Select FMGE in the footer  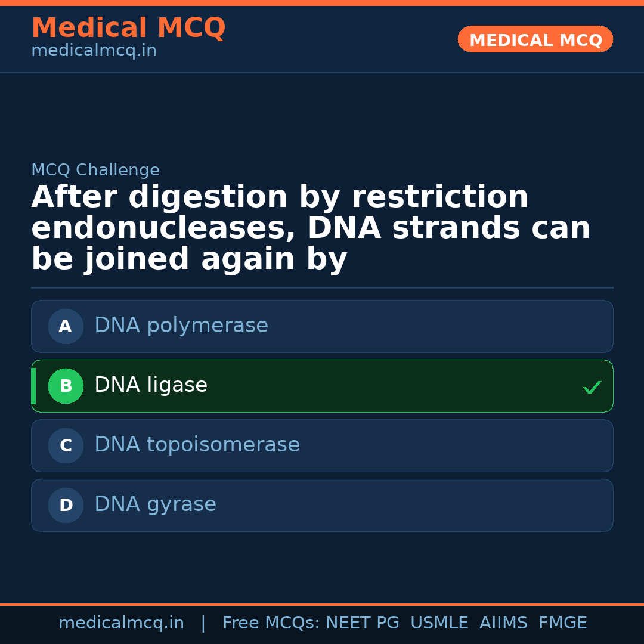[562, 623]
